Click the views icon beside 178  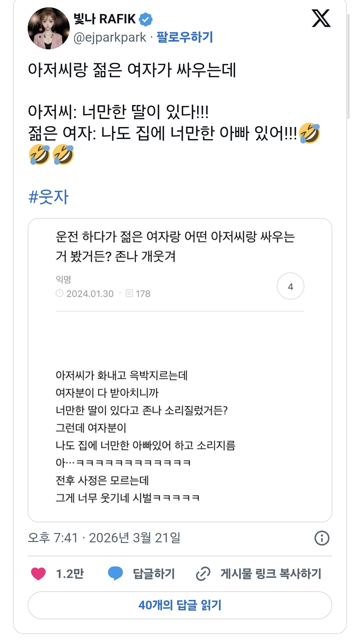[x=129, y=293]
